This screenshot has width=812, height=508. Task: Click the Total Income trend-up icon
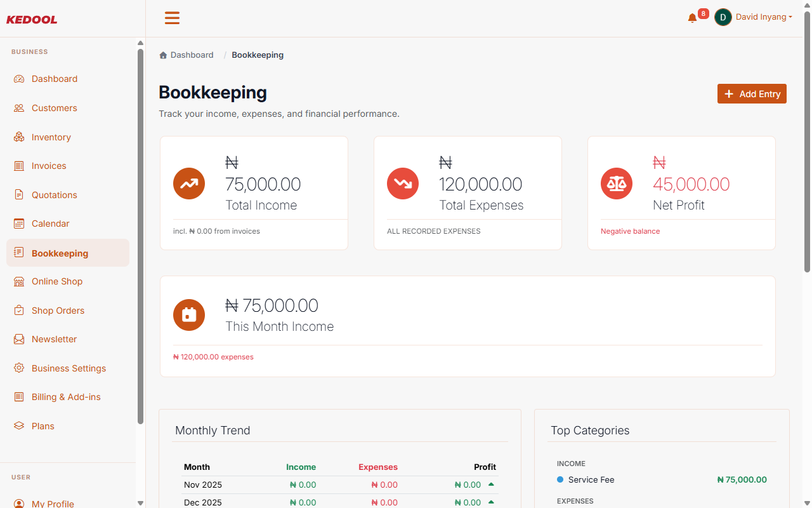(189, 184)
